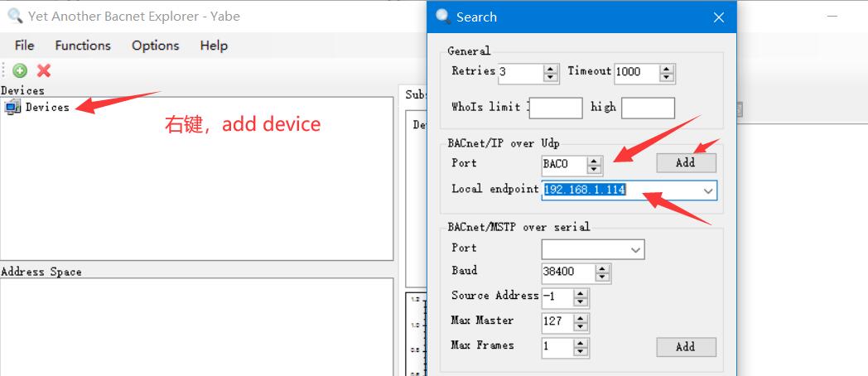The height and width of the screenshot is (376, 868).
Task: Adjust the Max Frames stepper arrows
Action: pos(580,347)
